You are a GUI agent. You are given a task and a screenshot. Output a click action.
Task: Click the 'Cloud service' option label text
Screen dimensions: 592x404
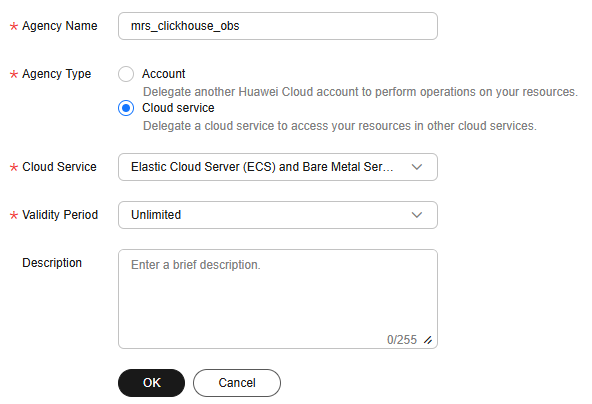coord(178,108)
